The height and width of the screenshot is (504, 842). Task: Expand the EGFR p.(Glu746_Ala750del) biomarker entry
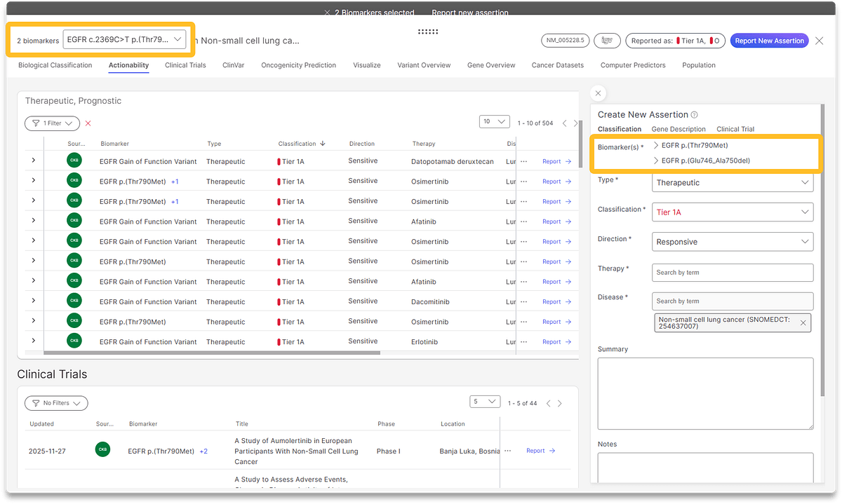pyautogui.click(x=655, y=161)
